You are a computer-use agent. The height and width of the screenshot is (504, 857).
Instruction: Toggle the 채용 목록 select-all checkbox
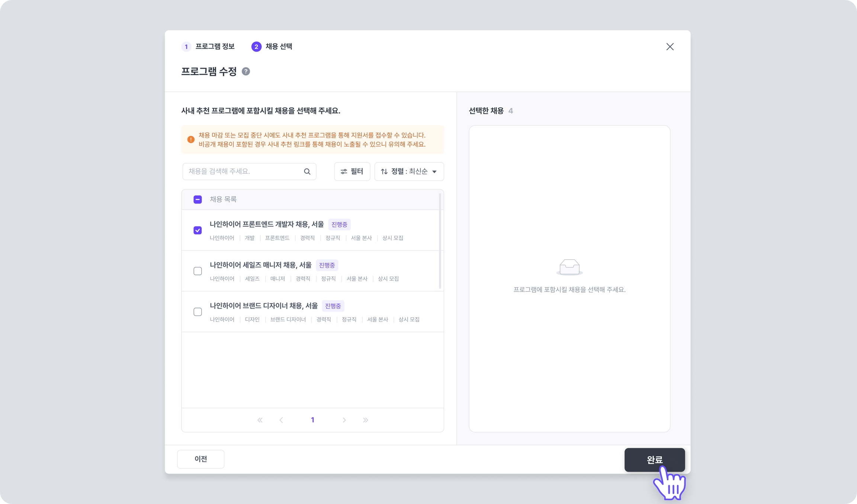[x=198, y=199]
